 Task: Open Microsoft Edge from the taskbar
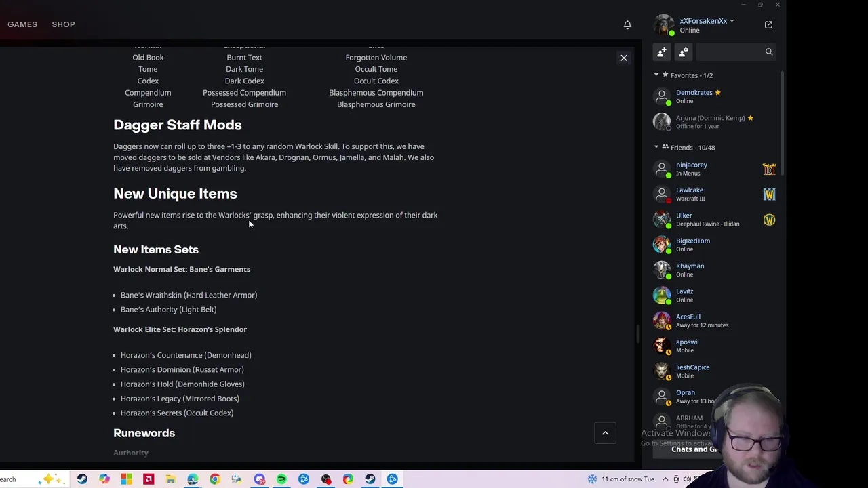point(193,479)
